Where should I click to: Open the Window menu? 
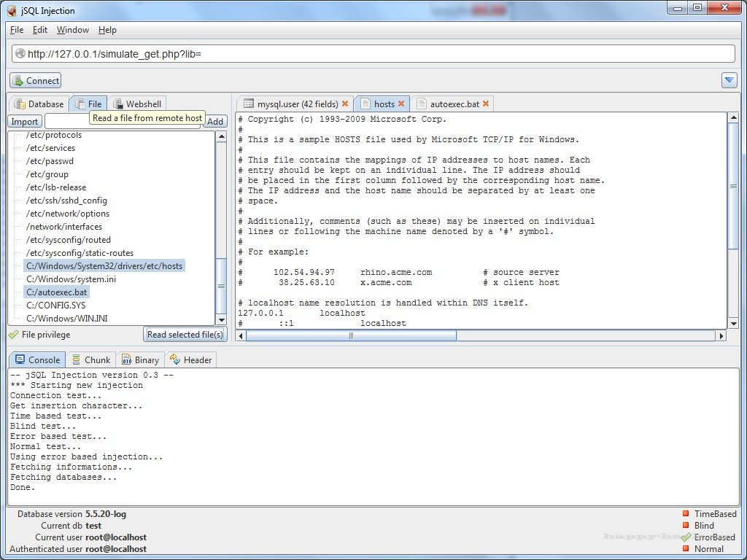tap(73, 30)
